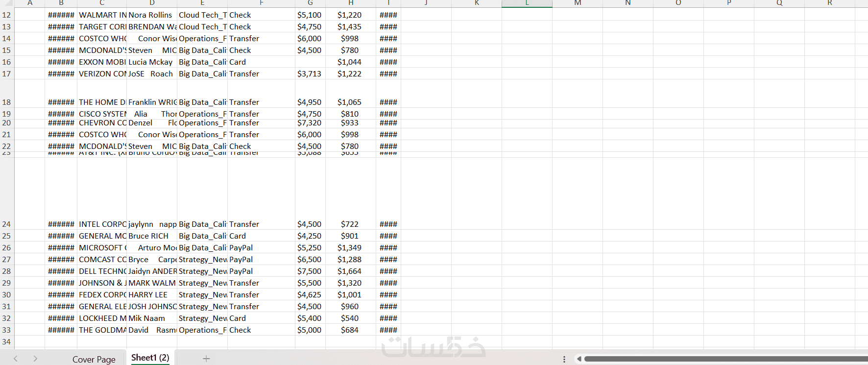The image size is (868, 365).
Task: Select row 17 via its row header
Action: coord(7,73)
